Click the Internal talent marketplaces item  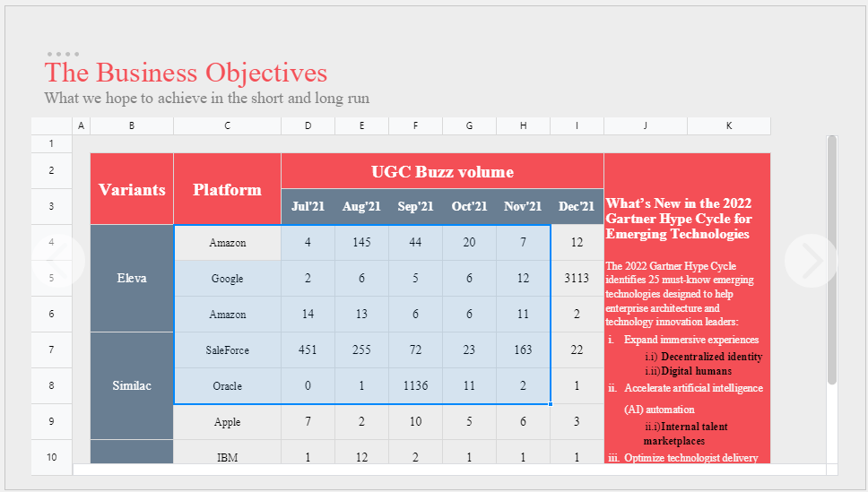(686, 434)
